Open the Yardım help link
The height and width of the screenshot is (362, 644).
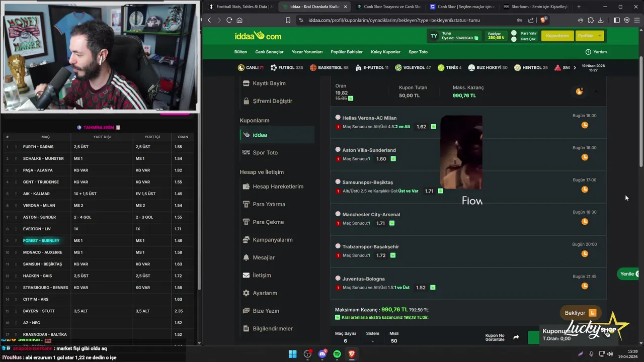(596, 52)
